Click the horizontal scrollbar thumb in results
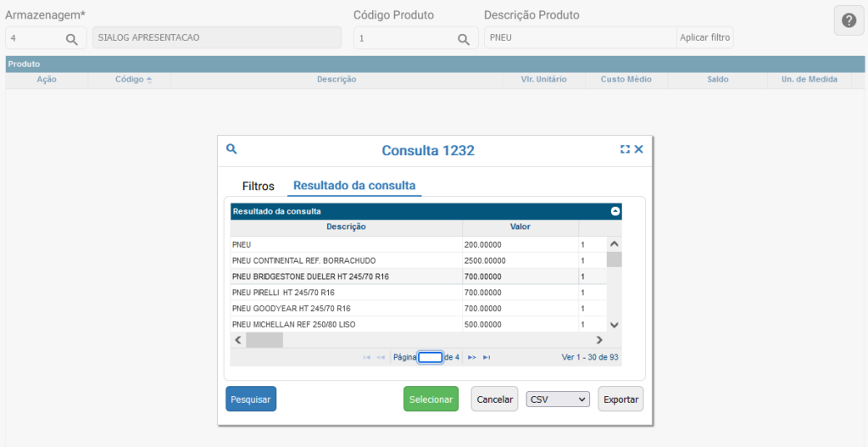868x447 pixels. click(x=264, y=340)
